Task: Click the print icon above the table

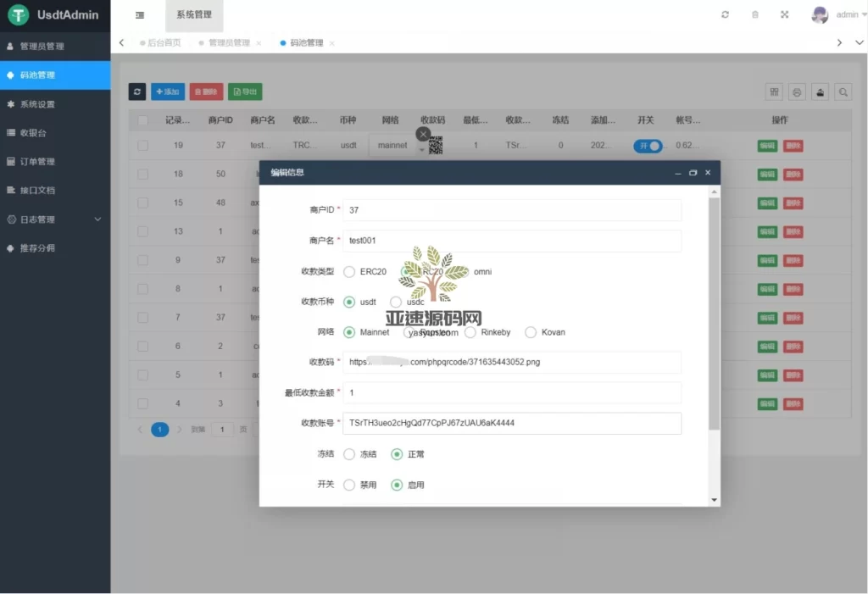Action: click(x=798, y=92)
